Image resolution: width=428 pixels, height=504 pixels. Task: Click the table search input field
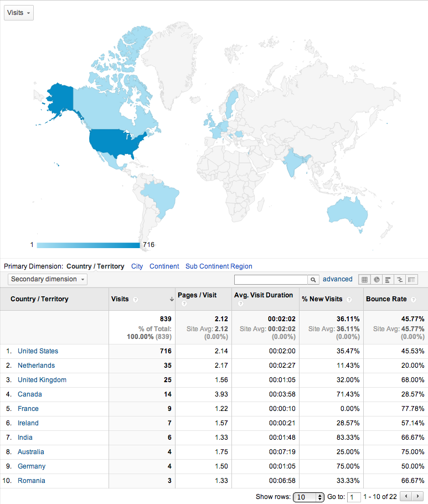coord(271,280)
